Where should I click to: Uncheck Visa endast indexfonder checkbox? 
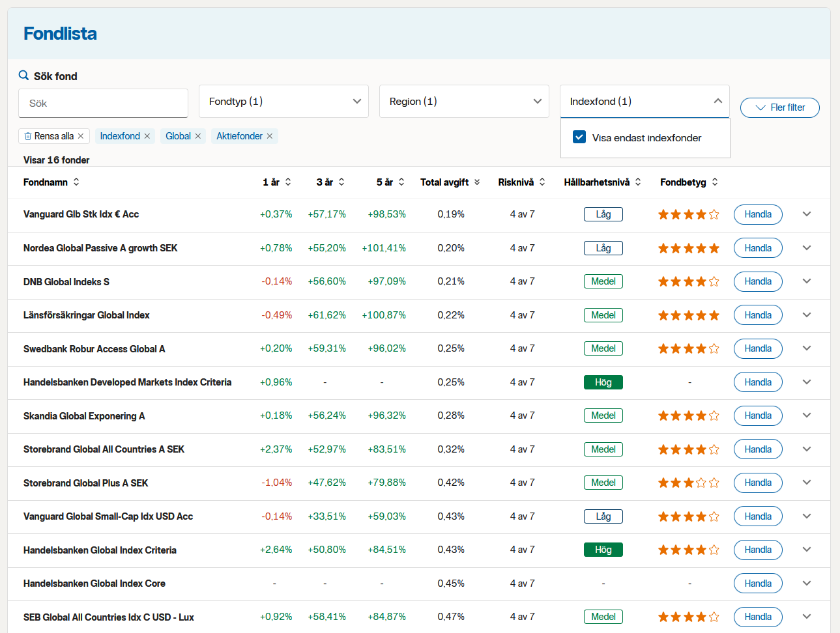coord(579,137)
